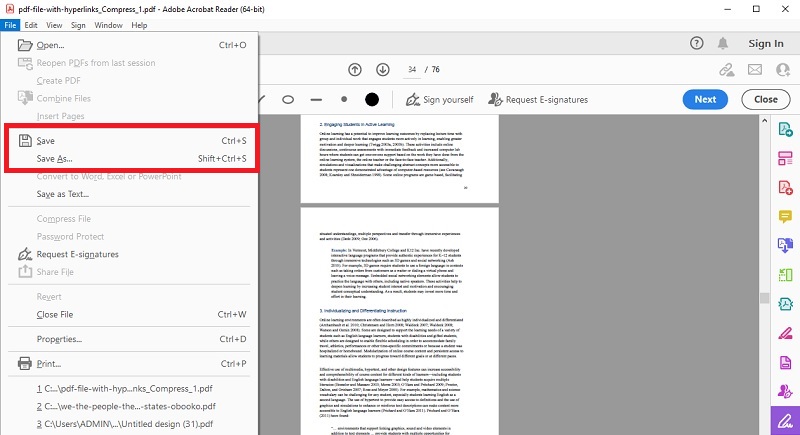Click the vertical scrollbar thumb
Image resolution: width=800 pixels, height=435 pixels.
[x=764, y=298]
